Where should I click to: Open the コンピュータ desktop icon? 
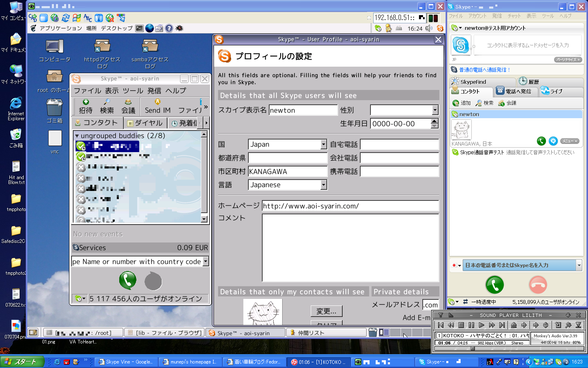tap(55, 51)
